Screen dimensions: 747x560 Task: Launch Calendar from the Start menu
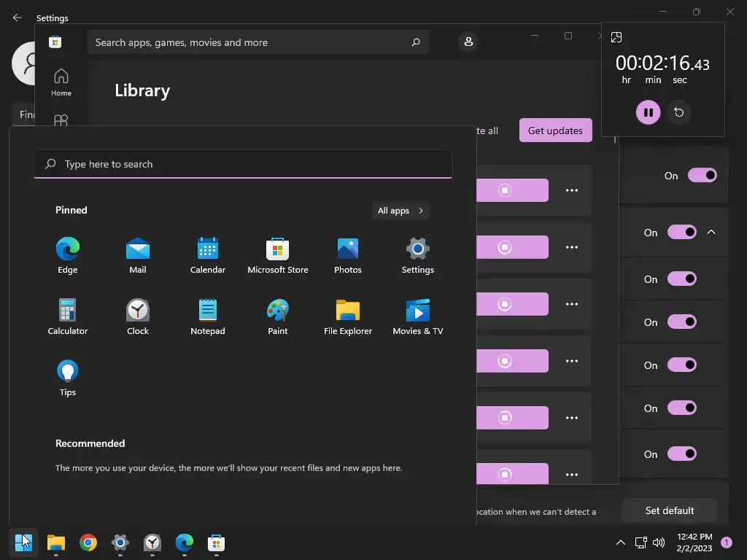tap(208, 256)
